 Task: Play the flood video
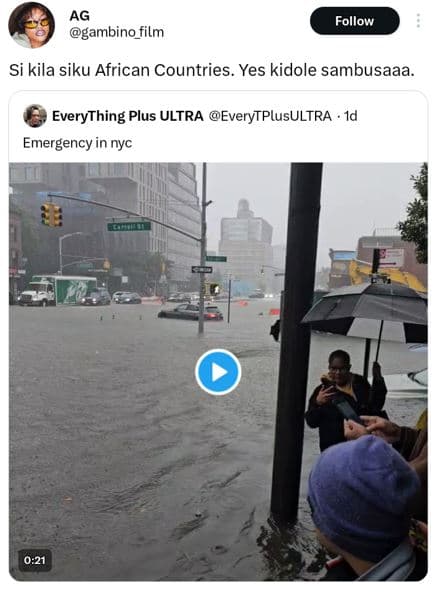point(218,372)
